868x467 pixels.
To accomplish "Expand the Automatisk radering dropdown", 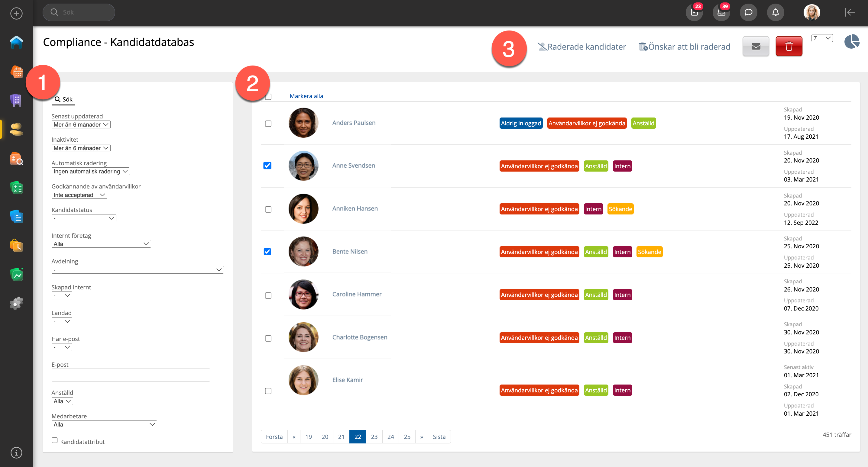I will 90,171.
